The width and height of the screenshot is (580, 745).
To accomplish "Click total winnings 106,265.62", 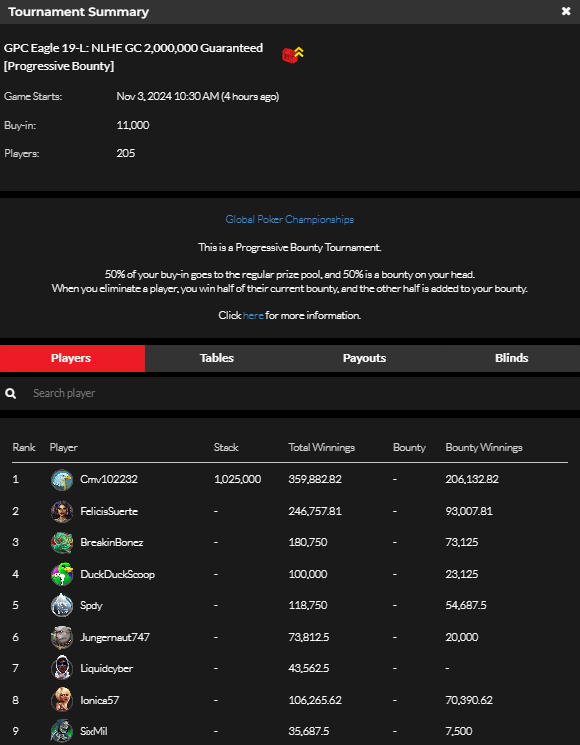I will click(x=315, y=700).
